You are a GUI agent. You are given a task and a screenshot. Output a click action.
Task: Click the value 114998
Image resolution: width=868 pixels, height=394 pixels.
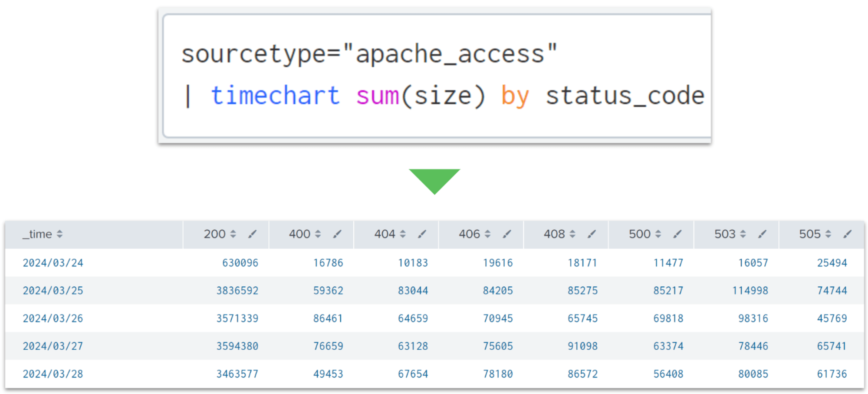[750, 291]
